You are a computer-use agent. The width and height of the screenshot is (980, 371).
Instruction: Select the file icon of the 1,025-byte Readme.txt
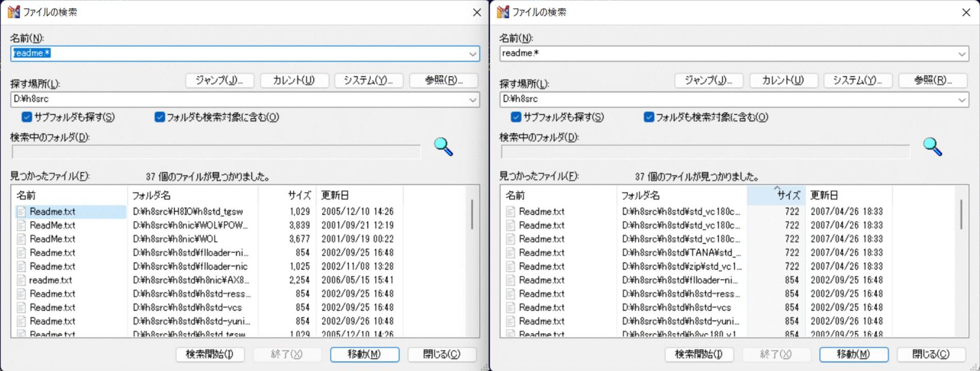coord(21,266)
